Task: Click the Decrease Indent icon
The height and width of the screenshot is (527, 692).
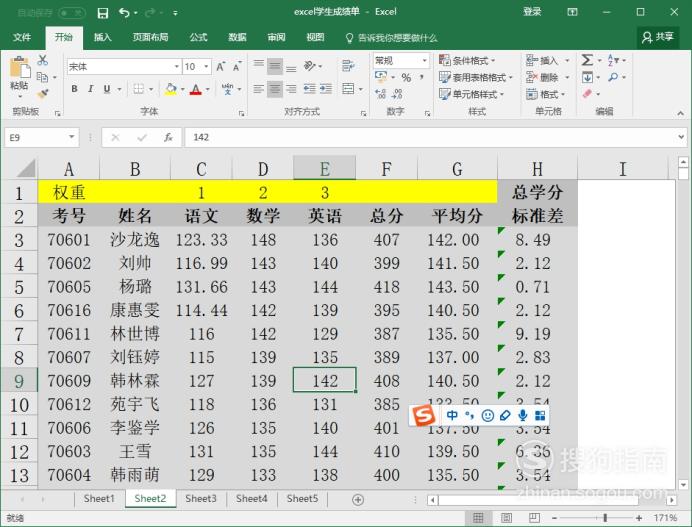Action: click(x=310, y=89)
